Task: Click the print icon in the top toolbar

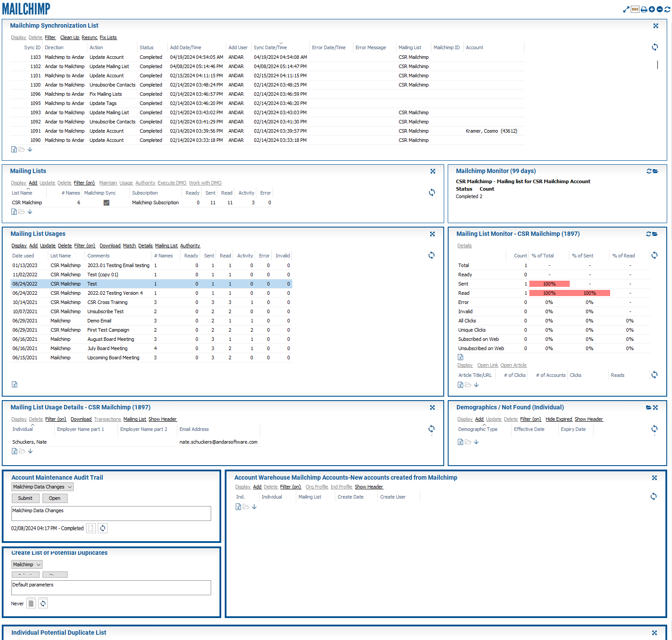Action: click(x=644, y=9)
